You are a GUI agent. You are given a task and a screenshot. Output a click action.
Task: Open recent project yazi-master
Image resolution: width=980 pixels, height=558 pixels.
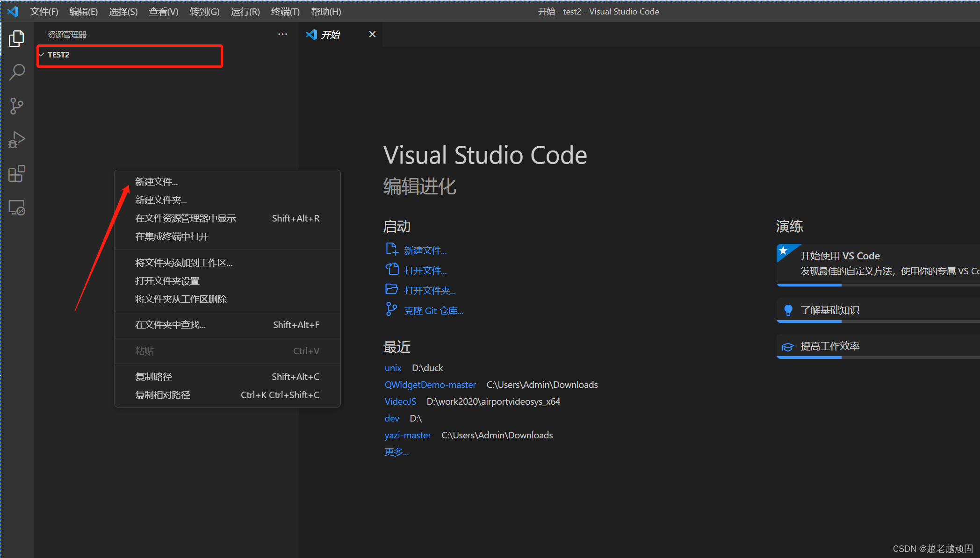click(x=408, y=435)
